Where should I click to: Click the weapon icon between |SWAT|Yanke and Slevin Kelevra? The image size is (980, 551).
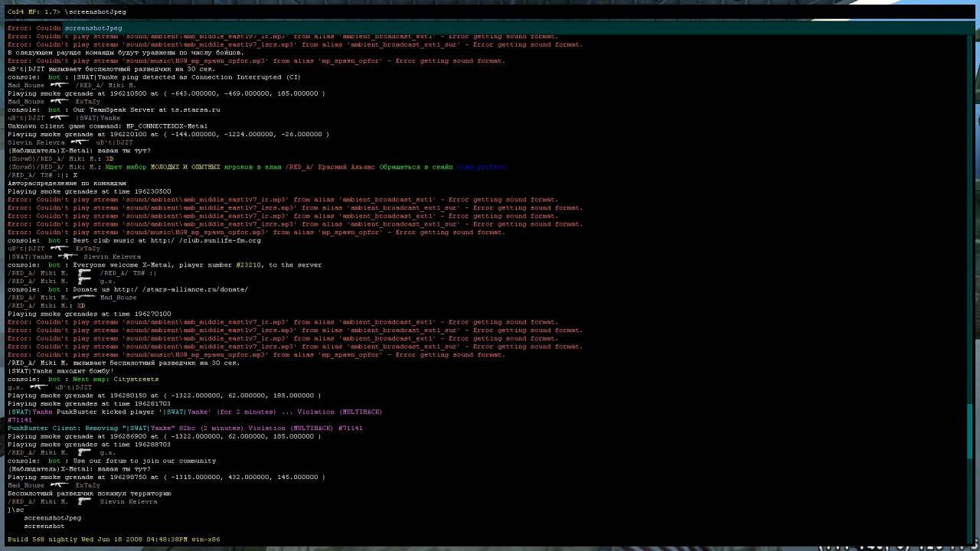67,256
